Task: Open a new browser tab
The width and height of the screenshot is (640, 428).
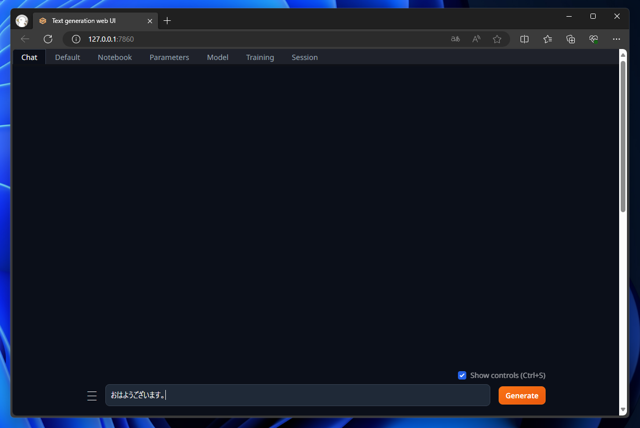Action: click(167, 20)
